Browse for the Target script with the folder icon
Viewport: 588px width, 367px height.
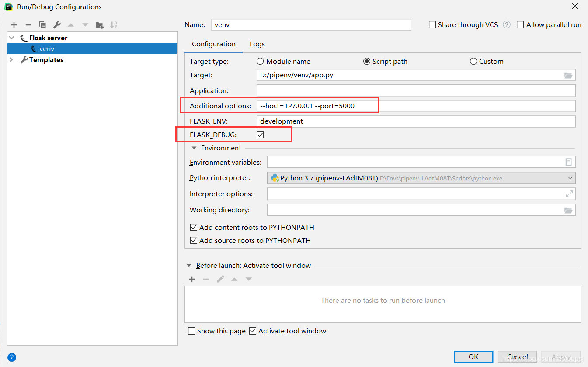coord(568,75)
